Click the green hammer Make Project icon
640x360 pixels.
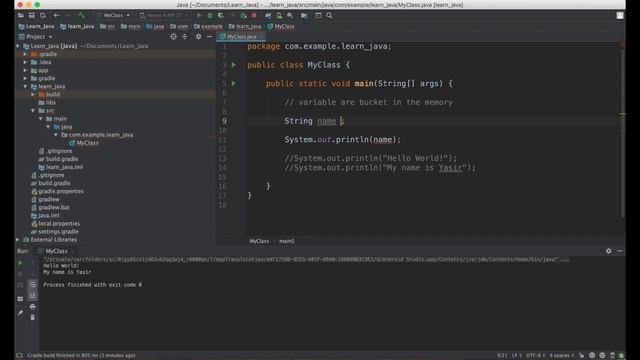82,16
